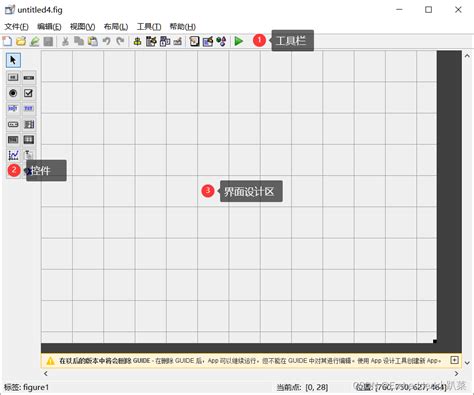474x395 pixels.
Task: Choose the Pop-up Menu component
Action: coord(13,124)
